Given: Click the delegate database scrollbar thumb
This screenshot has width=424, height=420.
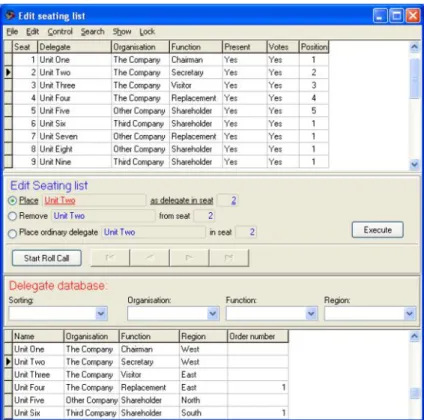Looking at the screenshot, I should point(414,393).
